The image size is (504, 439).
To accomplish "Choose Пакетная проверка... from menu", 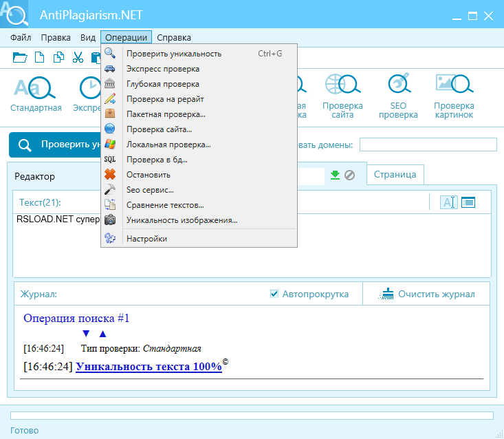I will [199, 114].
